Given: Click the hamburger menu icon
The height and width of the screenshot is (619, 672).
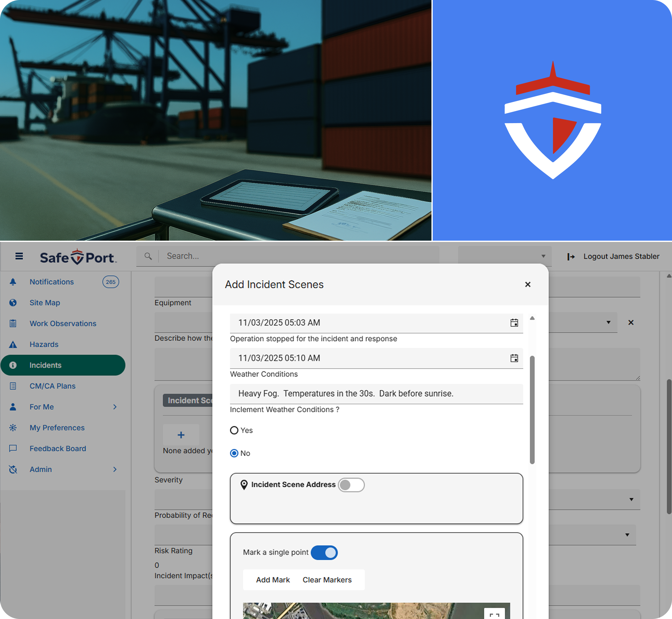Looking at the screenshot, I should pyautogui.click(x=19, y=256).
